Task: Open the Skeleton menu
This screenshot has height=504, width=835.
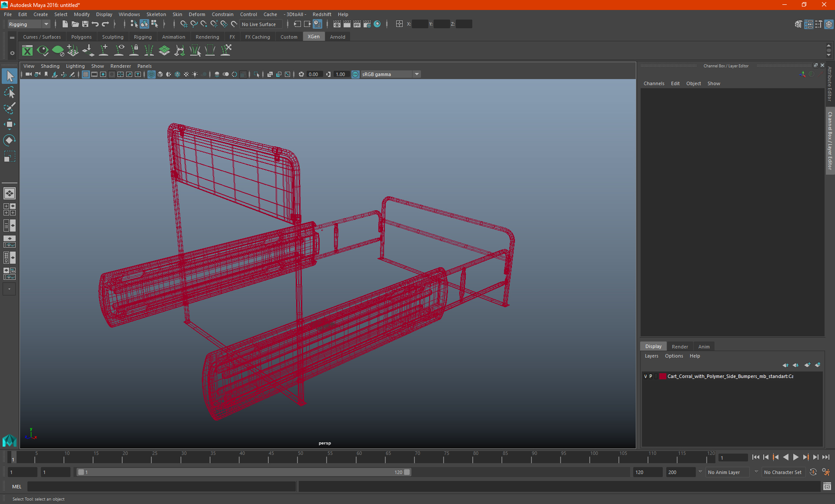Action: [x=156, y=14]
